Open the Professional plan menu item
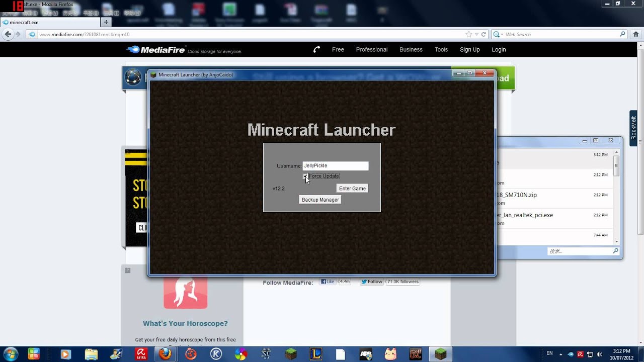Image resolution: width=644 pixels, height=362 pixels. [x=372, y=49]
